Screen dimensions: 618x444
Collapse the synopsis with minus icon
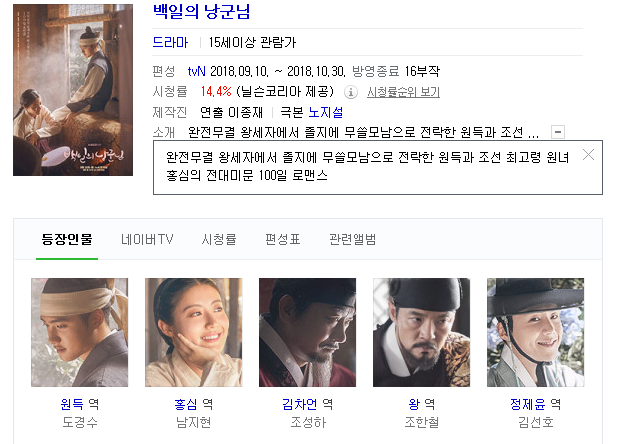tap(558, 132)
